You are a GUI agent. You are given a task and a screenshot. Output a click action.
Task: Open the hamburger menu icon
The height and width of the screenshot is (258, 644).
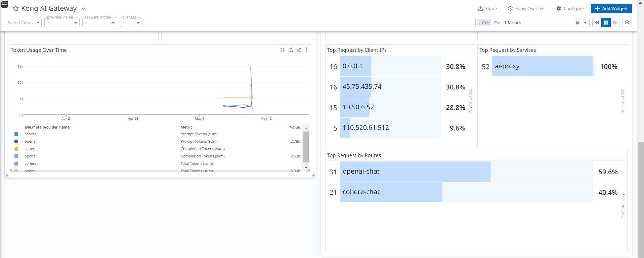(x=5, y=4)
